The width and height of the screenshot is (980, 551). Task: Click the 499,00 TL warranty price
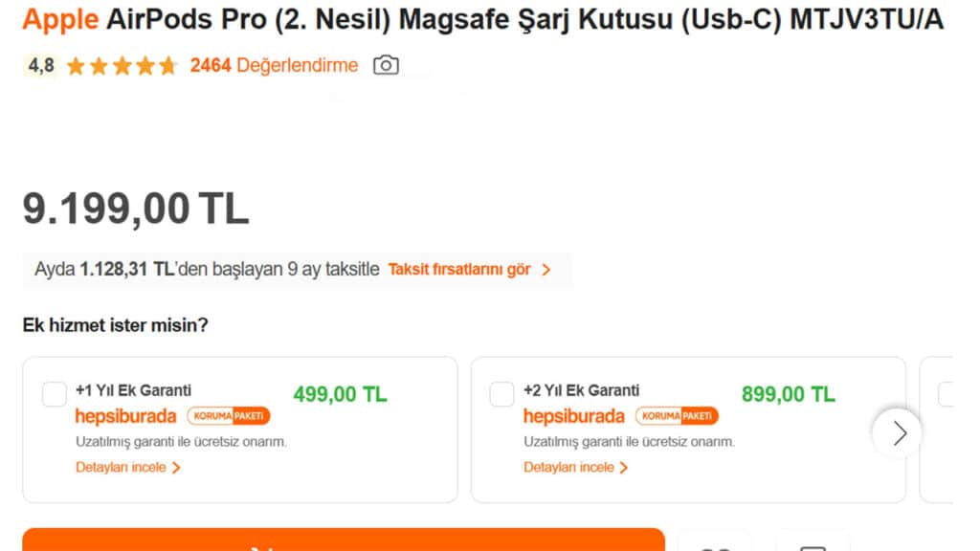point(340,394)
